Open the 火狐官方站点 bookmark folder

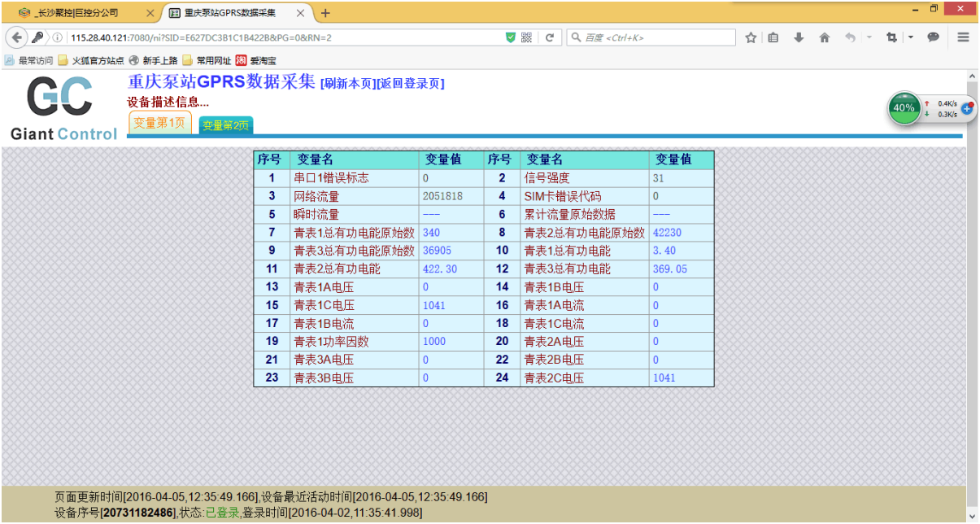90,60
